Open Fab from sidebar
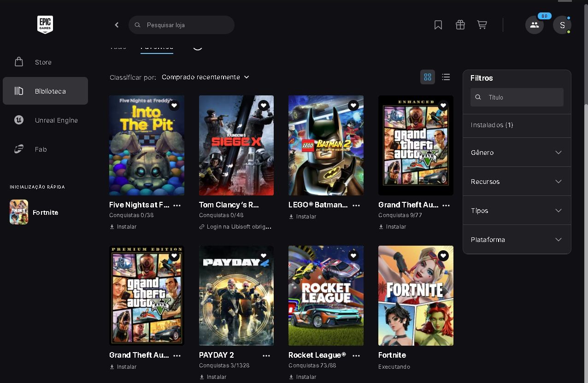This screenshot has height=383, width=588. 45,149
